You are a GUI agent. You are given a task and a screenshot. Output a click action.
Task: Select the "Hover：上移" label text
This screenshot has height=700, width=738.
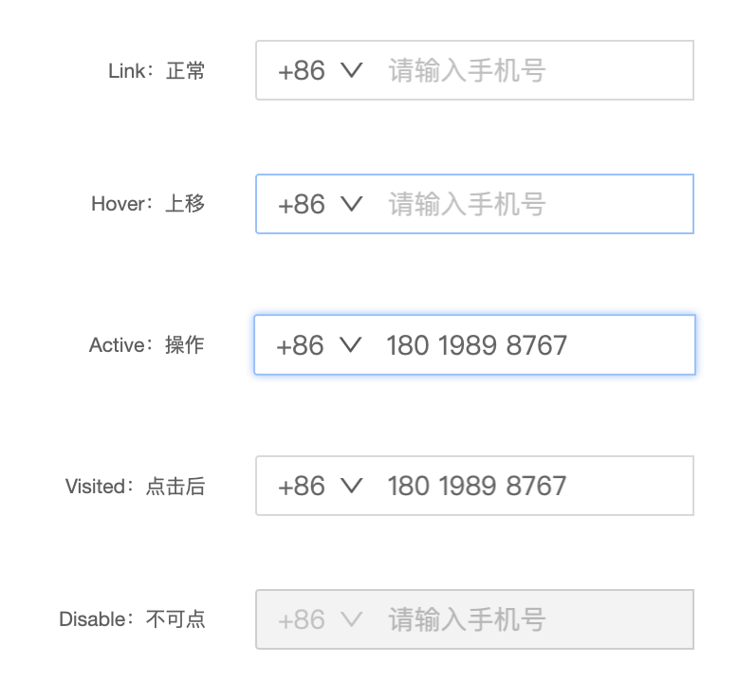pyautogui.click(x=148, y=204)
